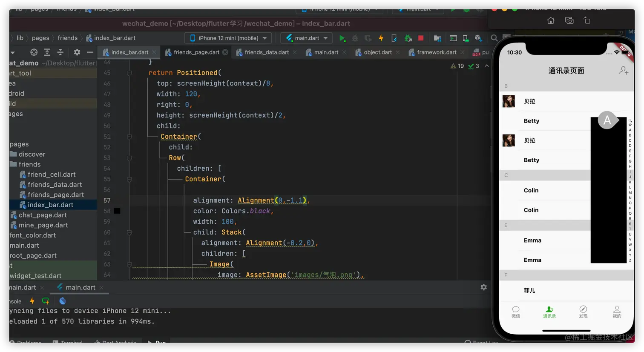Screen dimensions: 644x352
Task: Open the iPhone 12 mini device dropdown
Action: pos(228,38)
